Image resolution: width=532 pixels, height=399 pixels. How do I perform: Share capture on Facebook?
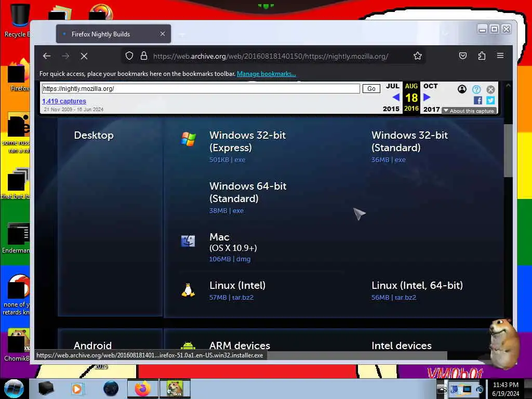coord(478,100)
